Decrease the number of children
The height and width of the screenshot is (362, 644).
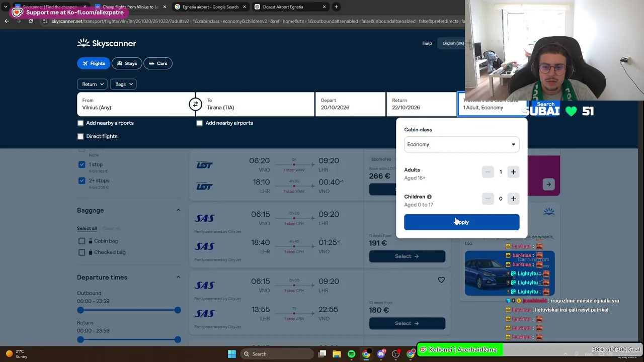click(488, 199)
